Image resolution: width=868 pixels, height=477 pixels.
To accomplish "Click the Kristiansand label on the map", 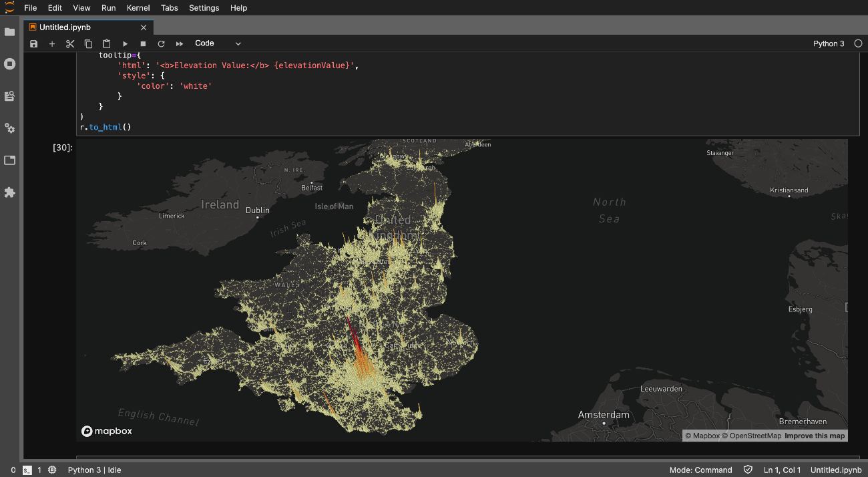I will pyautogui.click(x=789, y=190).
